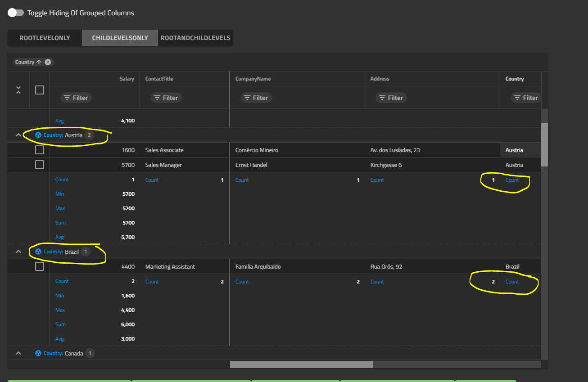Collapse the Country: Austria group
Screen dimensions: 588x382
18,134
